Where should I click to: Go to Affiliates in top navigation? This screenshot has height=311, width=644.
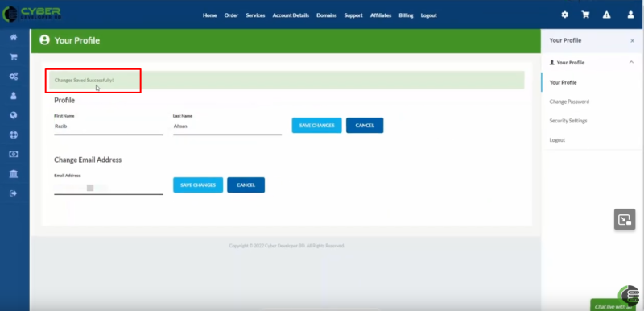381,15
